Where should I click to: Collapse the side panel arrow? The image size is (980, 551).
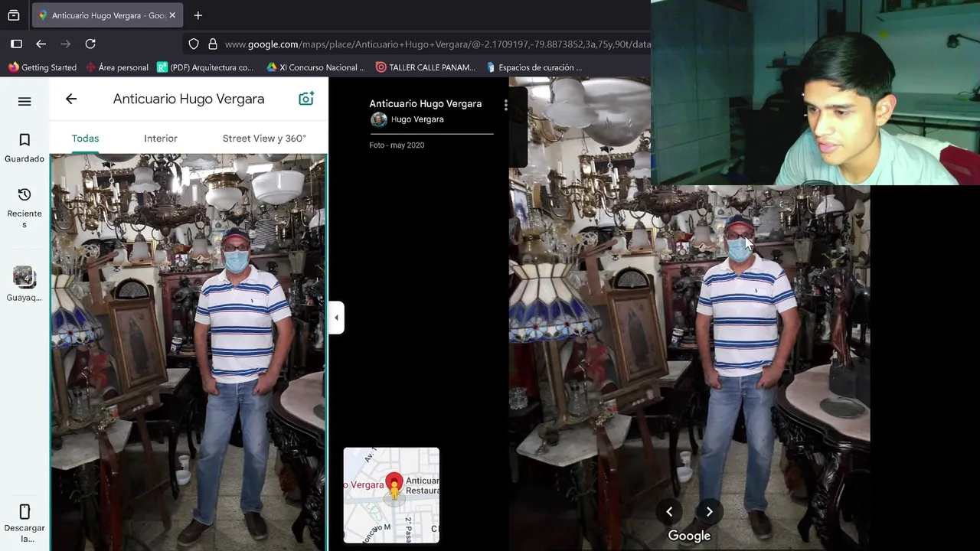tap(336, 318)
